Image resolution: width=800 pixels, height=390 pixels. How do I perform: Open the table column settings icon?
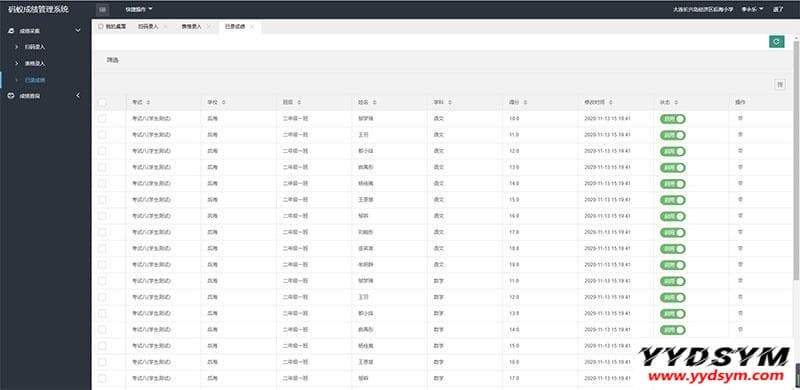pos(780,85)
